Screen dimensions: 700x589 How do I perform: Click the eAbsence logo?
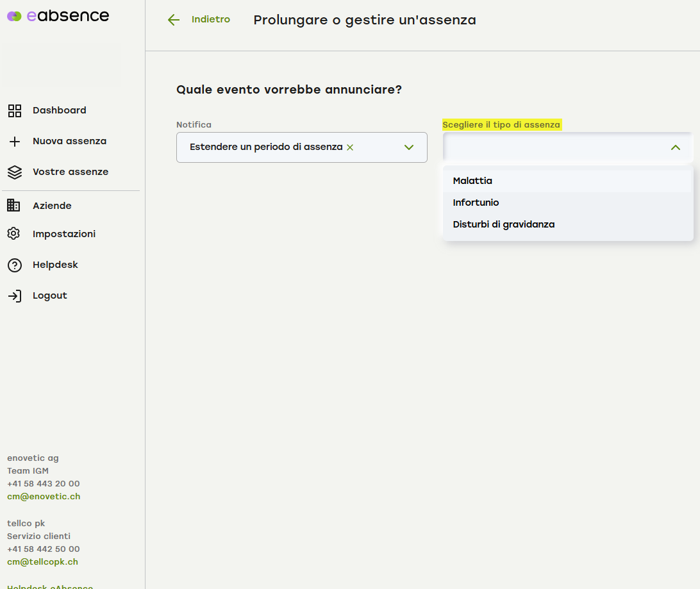coord(58,16)
